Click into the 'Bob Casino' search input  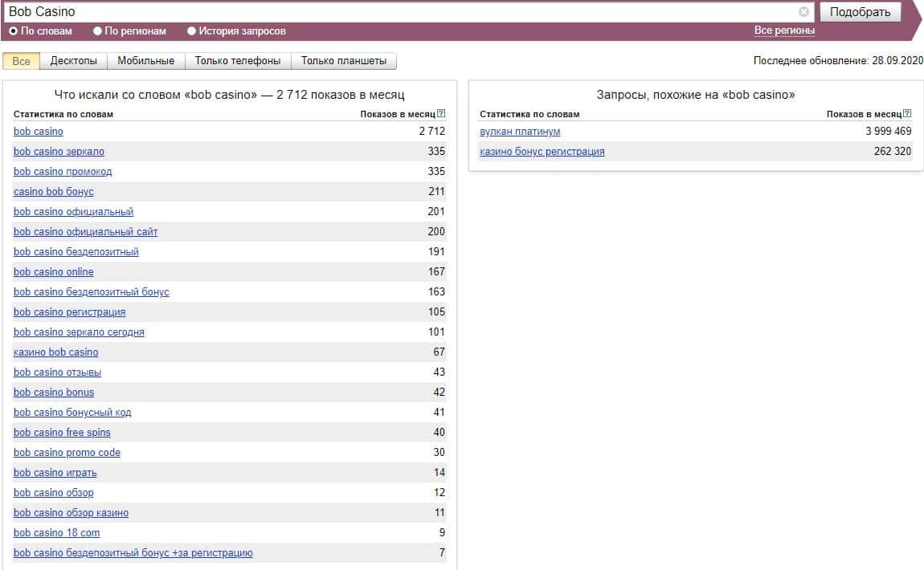402,12
